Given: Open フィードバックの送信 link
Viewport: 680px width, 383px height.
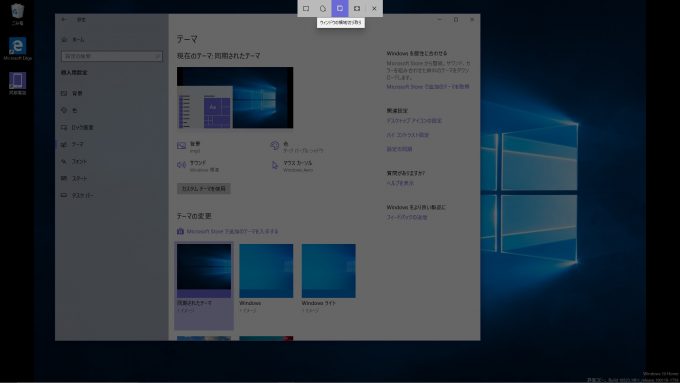Looking at the screenshot, I should pyautogui.click(x=407, y=217).
